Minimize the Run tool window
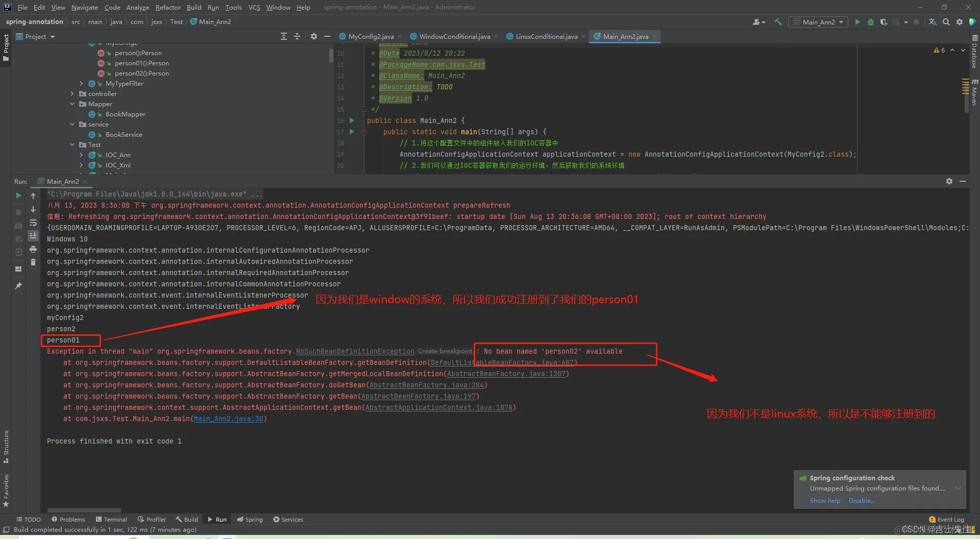Viewport: 980px width, 539px height. (x=963, y=181)
